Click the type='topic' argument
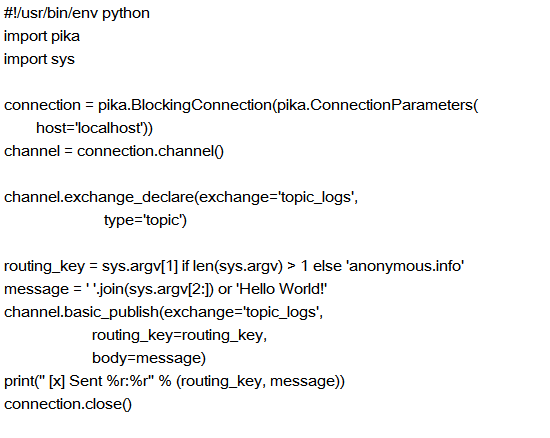This screenshot has width=550, height=438. (x=142, y=221)
